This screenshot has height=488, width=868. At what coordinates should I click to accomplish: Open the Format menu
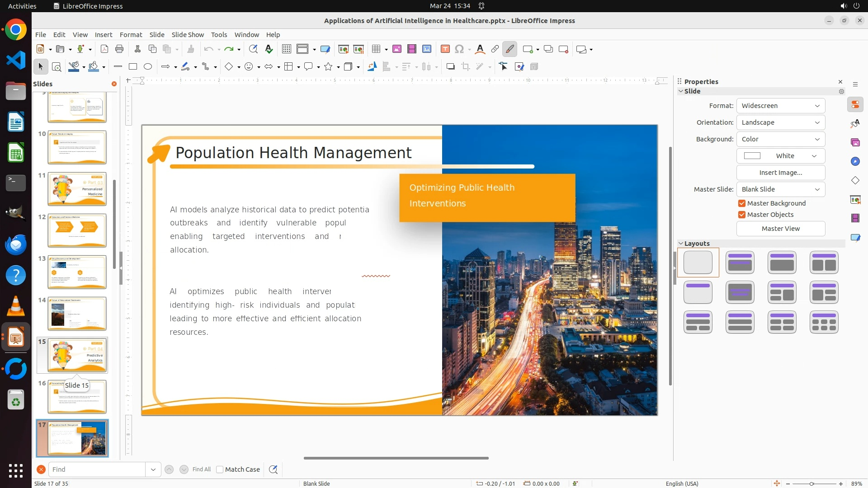tap(131, 34)
